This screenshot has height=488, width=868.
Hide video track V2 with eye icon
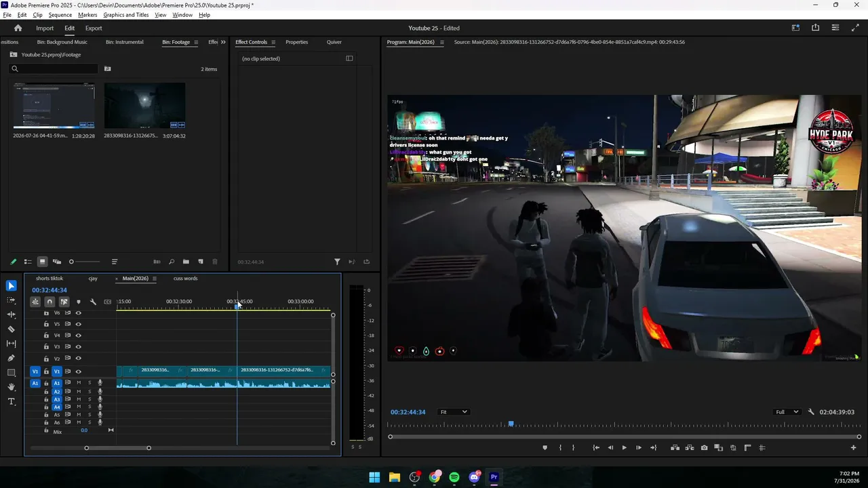click(78, 359)
